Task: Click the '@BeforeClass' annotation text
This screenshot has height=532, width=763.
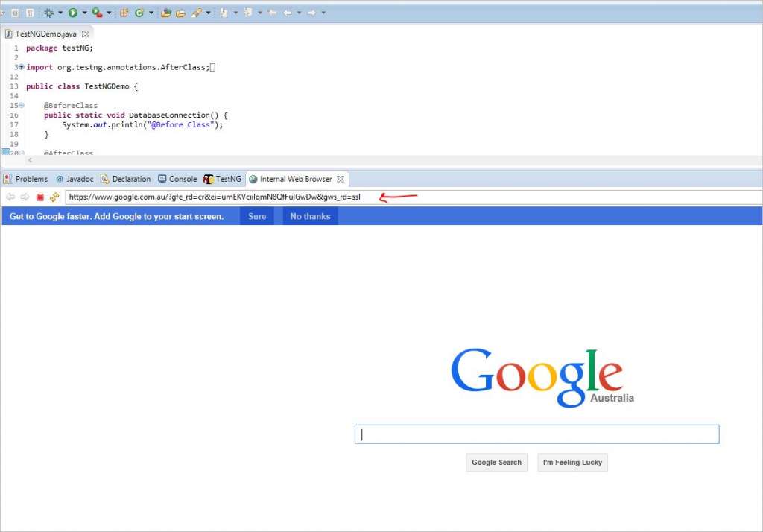Action: (71, 105)
